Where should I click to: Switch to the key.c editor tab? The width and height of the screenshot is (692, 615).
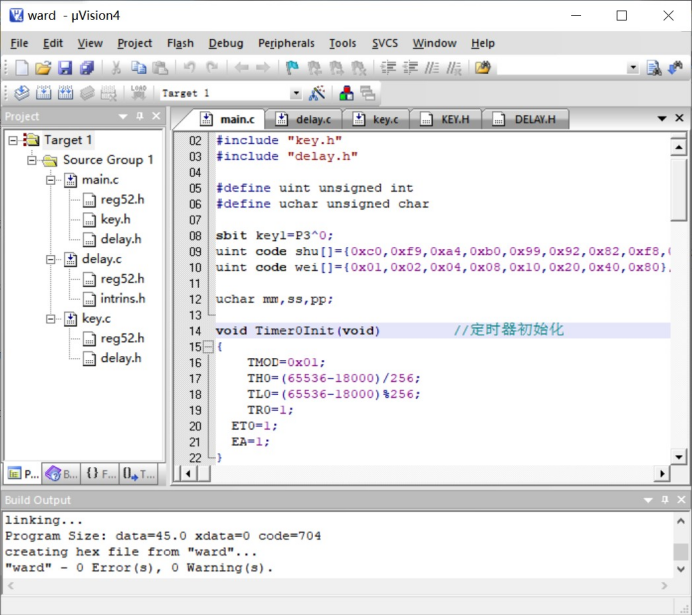click(x=376, y=119)
